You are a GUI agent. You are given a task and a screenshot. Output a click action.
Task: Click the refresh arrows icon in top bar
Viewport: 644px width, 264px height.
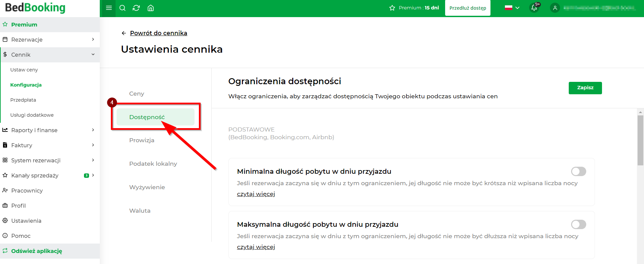[x=136, y=8]
